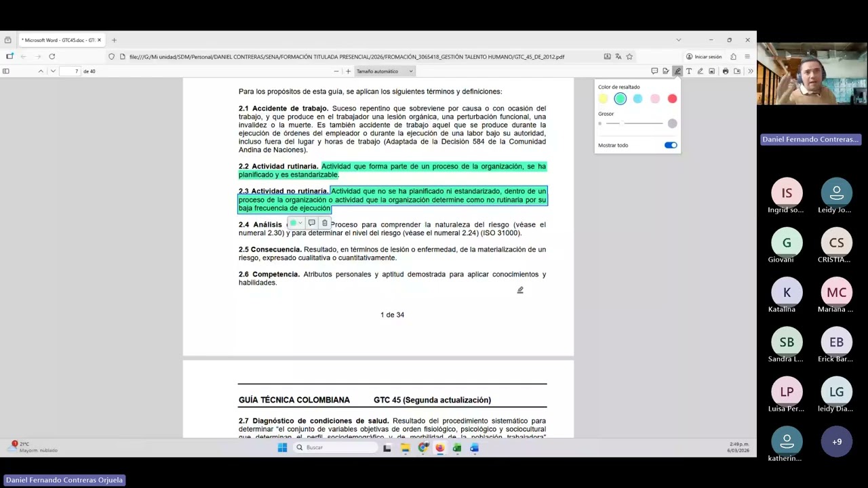The image size is (868, 488).
Task: Choose blue highlight color
Action: pos(637,99)
